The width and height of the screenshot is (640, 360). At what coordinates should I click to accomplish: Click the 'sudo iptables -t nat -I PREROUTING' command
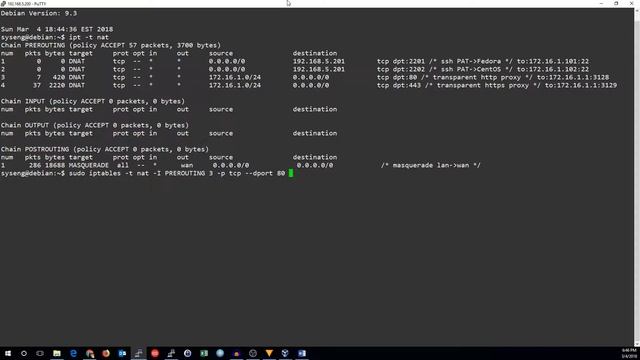[x=137, y=173]
